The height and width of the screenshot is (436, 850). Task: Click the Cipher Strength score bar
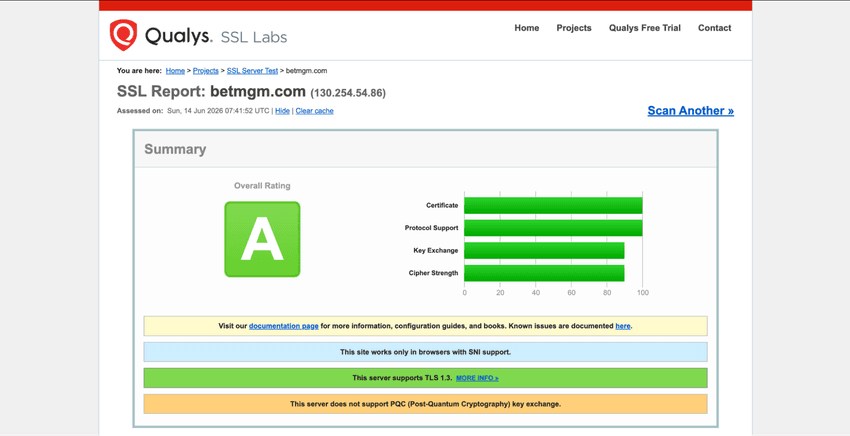click(x=544, y=273)
